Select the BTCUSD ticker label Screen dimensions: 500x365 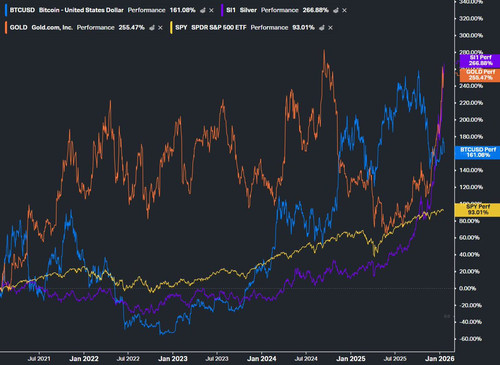(22, 10)
